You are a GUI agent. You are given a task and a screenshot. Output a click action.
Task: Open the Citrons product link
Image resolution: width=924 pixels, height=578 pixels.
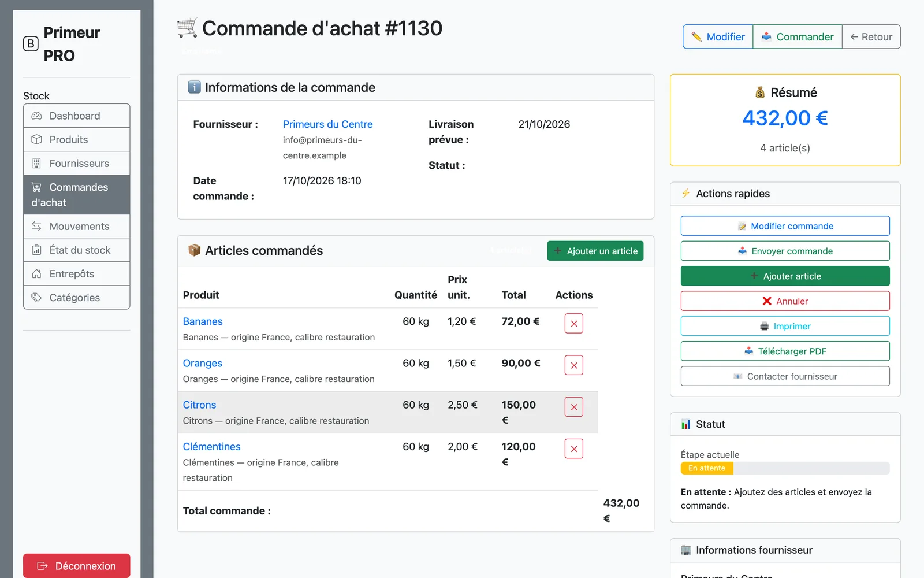coord(199,405)
